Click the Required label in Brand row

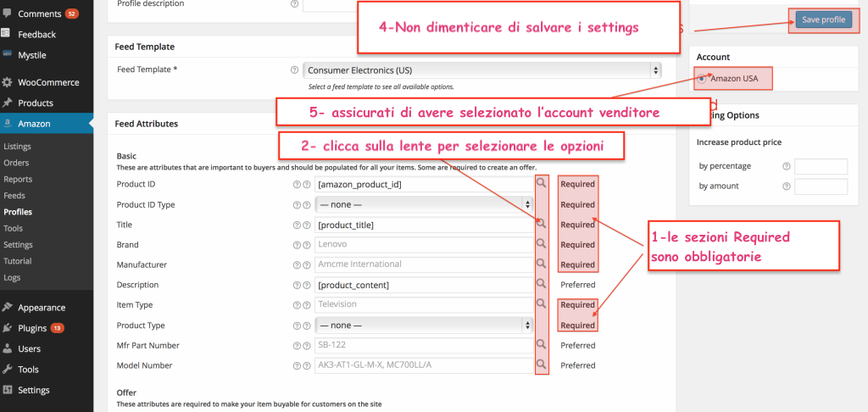point(577,245)
